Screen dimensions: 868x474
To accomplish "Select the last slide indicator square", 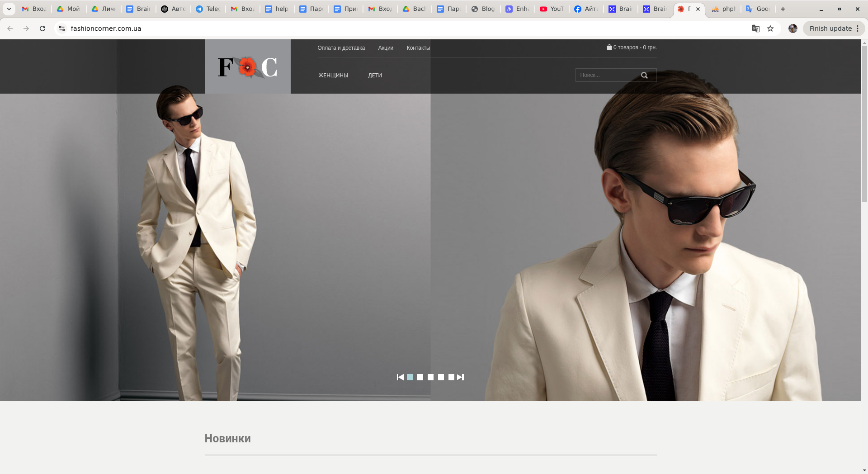I will point(451,377).
